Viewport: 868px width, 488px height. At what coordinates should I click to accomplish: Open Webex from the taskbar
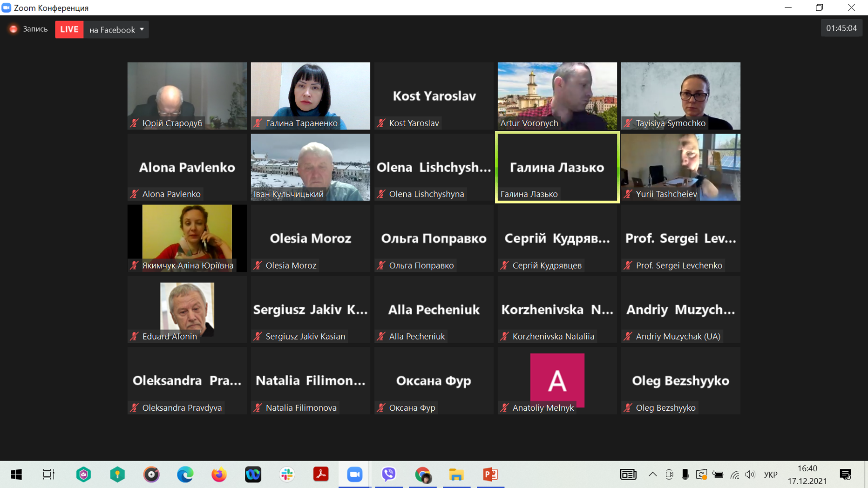[x=253, y=474]
